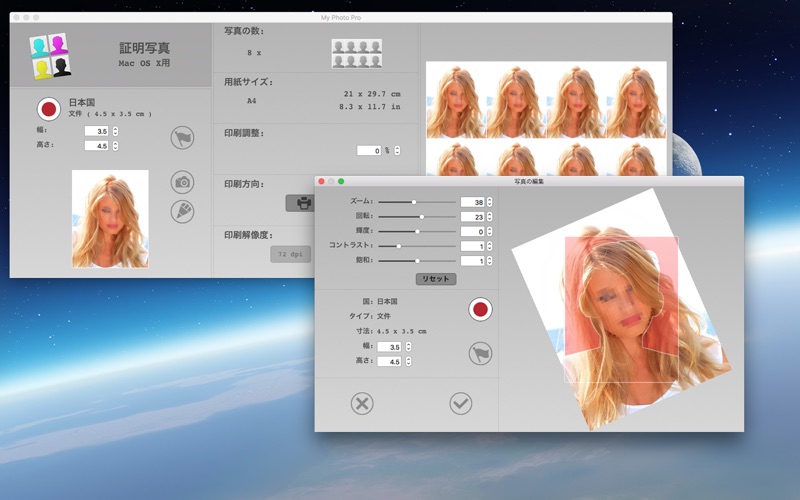800x500 pixels.
Task: Click the 21 x 29.7 cm text
Action: pyautogui.click(x=372, y=94)
